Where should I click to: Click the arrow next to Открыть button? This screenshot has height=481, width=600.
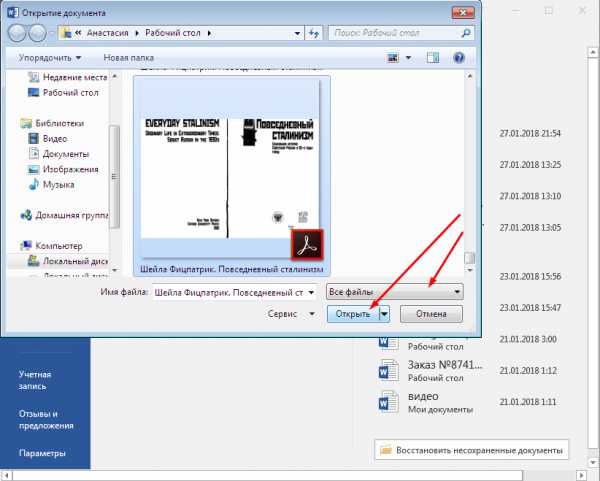pos(384,314)
